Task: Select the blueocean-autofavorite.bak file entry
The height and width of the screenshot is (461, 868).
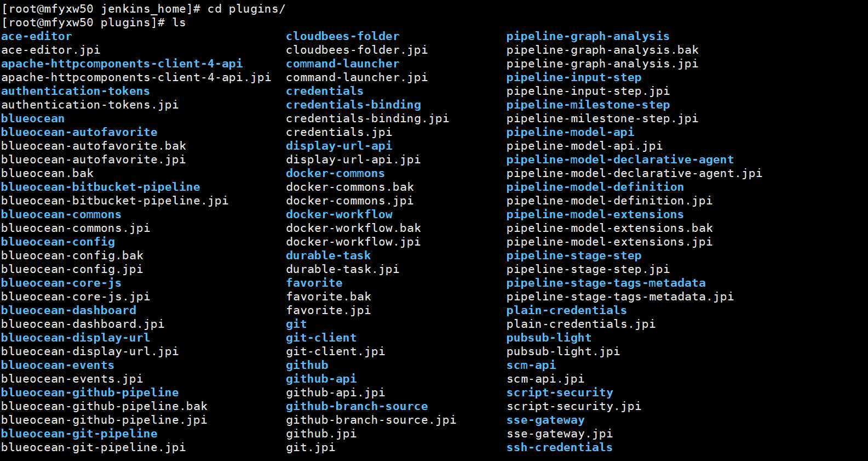Action: coord(94,146)
